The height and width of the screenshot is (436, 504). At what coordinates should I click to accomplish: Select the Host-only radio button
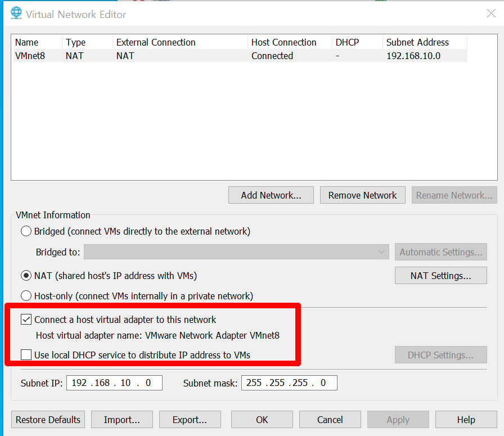26,296
